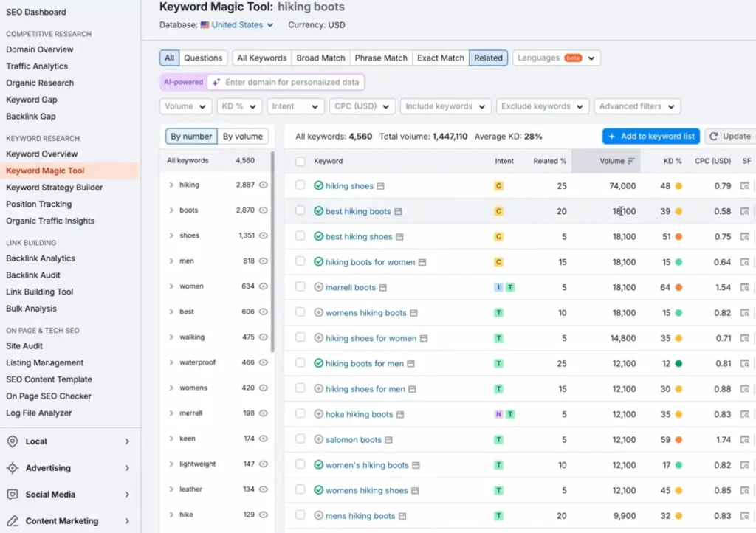Viewport: 756px width, 533px height.
Task: Open SERP features icon for hiking shoes row
Action: (745, 186)
